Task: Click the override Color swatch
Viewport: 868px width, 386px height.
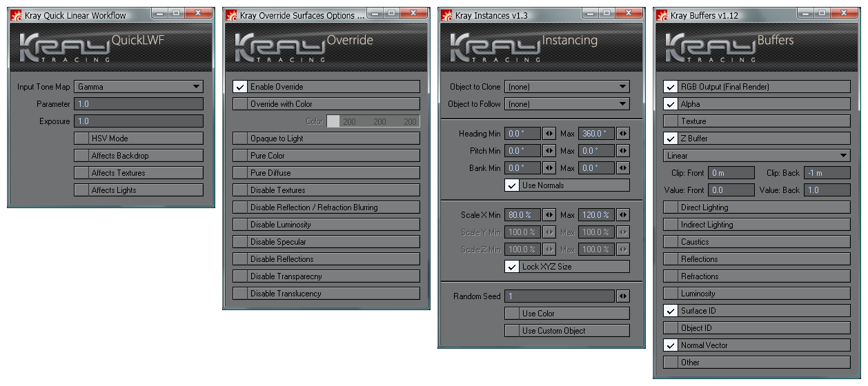Action: 333,121
